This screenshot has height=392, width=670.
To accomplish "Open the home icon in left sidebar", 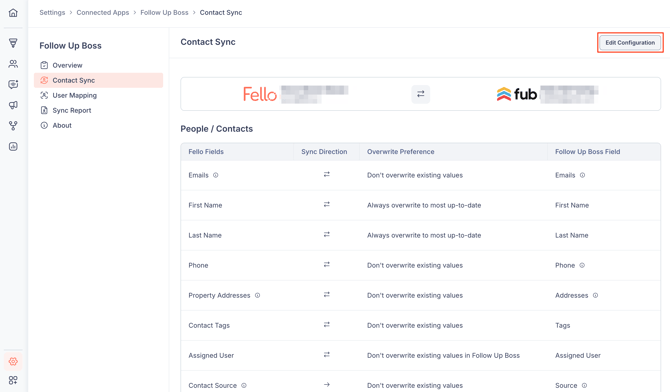I will 13,13.
